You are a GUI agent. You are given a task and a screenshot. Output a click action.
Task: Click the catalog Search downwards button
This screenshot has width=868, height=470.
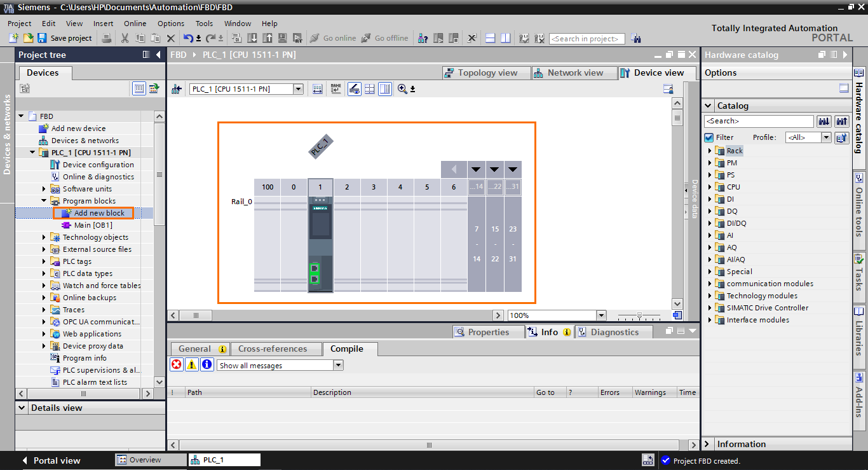coord(824,121)
